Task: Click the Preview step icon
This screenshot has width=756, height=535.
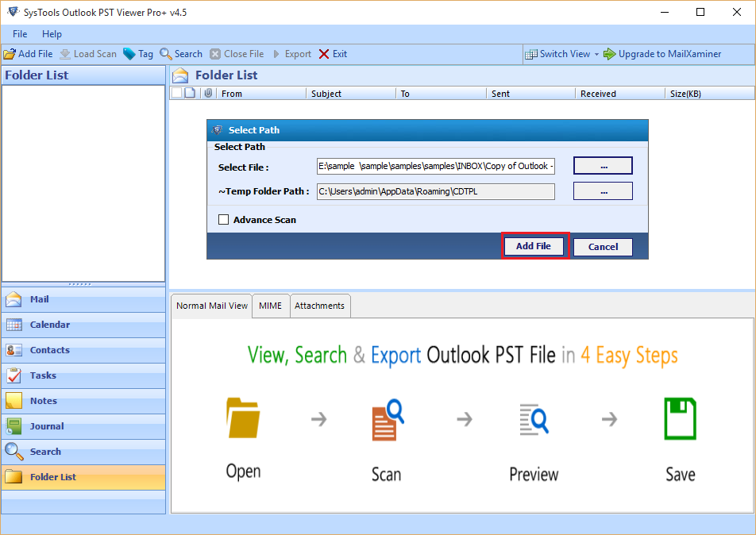Action: 534,419
